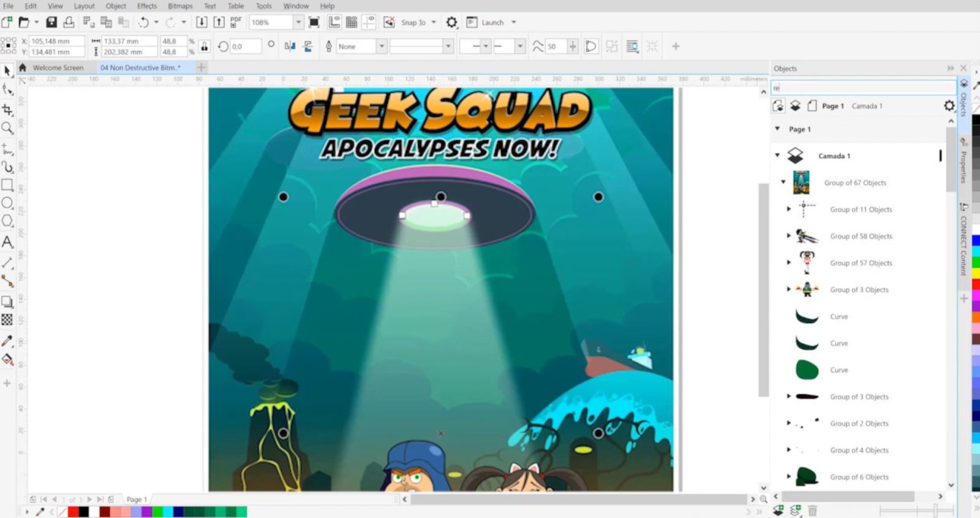Collapse the Page 1 tree node
This screenshot has width=980, height=518.
[777, 129]
